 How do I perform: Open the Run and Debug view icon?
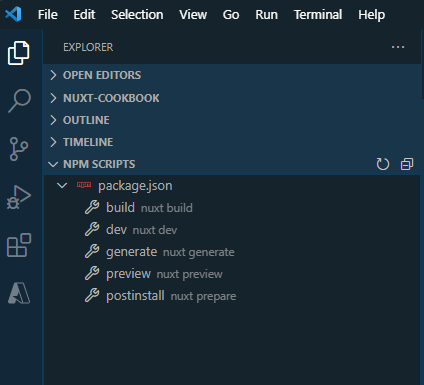pos(19,197)
